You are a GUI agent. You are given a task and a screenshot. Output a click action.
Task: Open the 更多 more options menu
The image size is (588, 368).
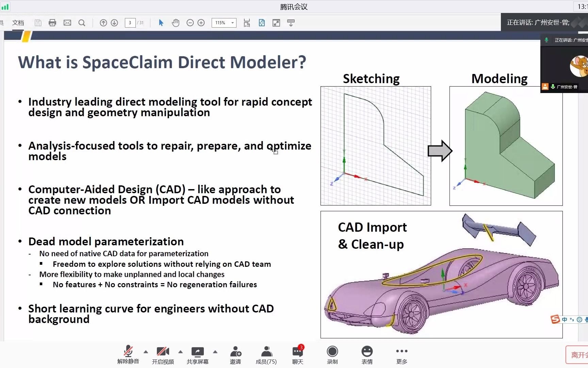402,354
